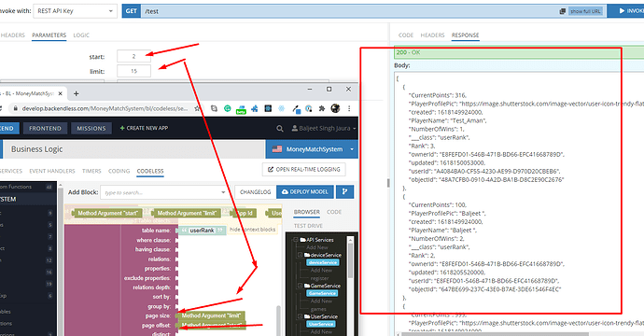Image resolution: width=644 pixels, height=336 pixels.
Task: Click the address bar with develop.backendless.com URL
Action: pyautogui.click(x=105, y=108)
